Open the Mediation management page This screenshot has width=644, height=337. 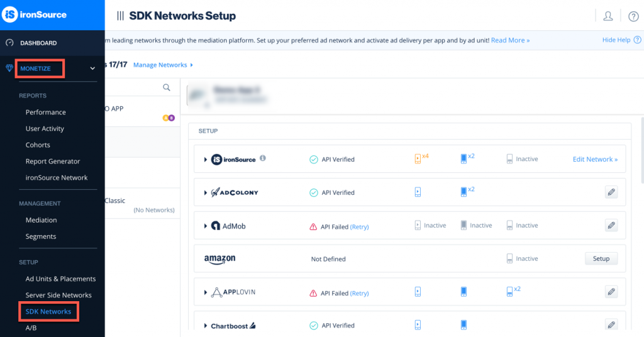tap(41, 220)
